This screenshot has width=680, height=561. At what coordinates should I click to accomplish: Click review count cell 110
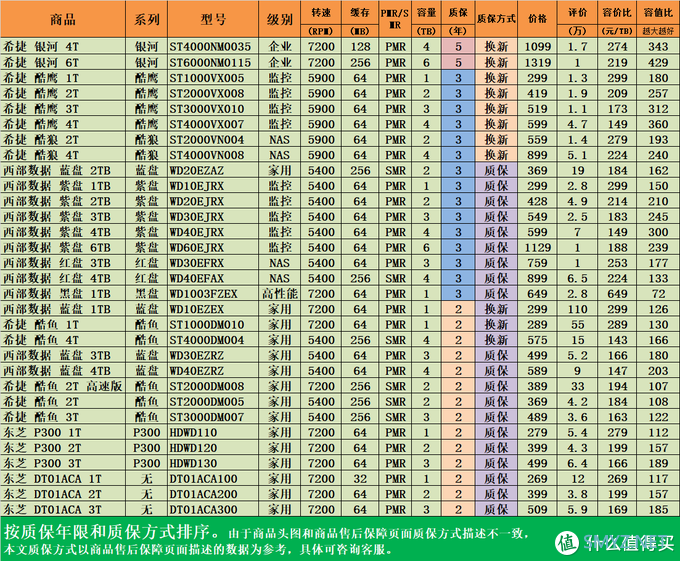(x=577, y=309)
